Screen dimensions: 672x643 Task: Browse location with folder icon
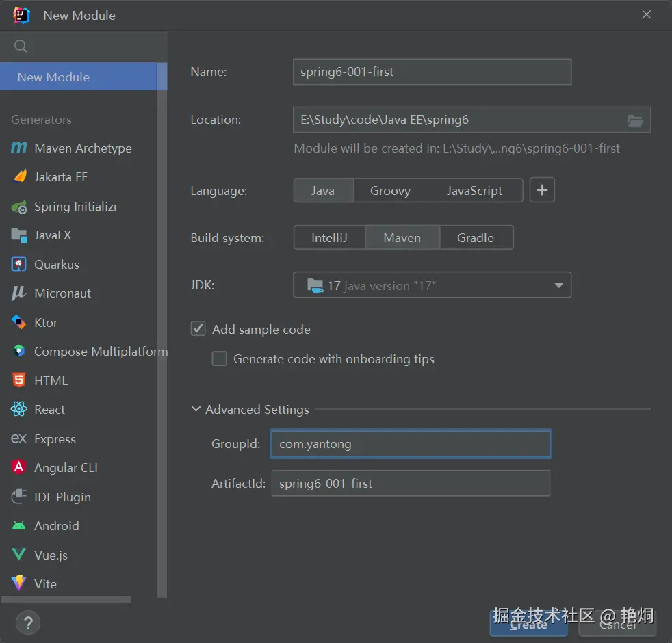coord(635,120)
